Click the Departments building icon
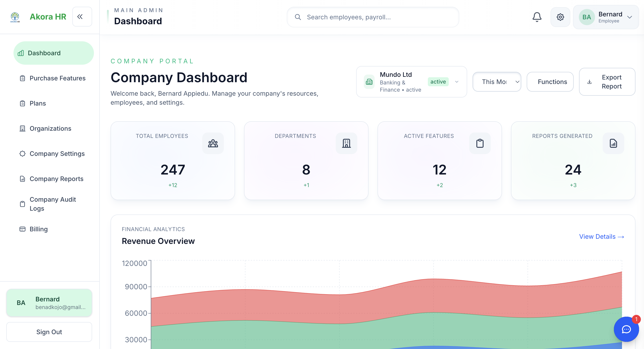The height and width of the screenshot is (349, 644). pyautogui.click(x=346, y=143)
